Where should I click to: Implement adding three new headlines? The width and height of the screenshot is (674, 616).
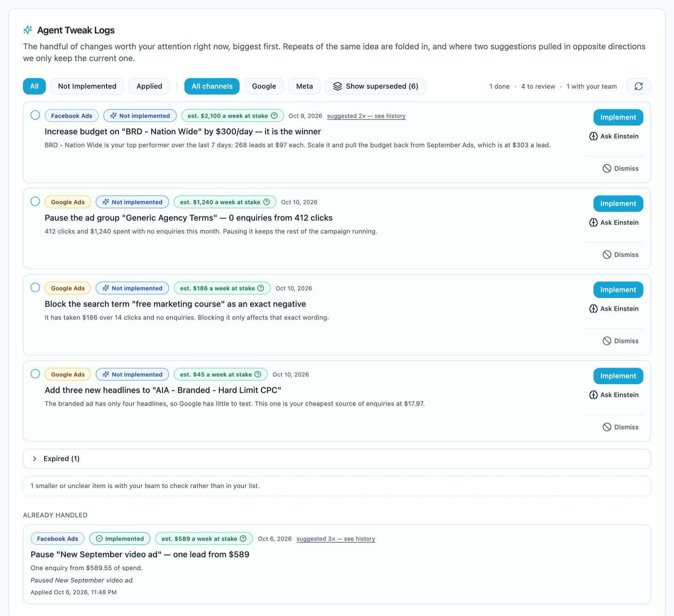pos(618,376)
